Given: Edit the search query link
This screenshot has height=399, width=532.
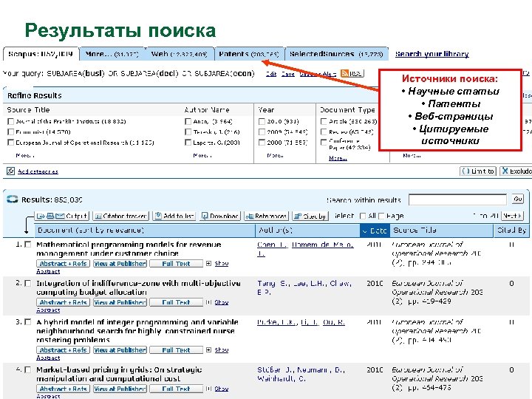Looking at the screenshot, I should coord(271,74).
